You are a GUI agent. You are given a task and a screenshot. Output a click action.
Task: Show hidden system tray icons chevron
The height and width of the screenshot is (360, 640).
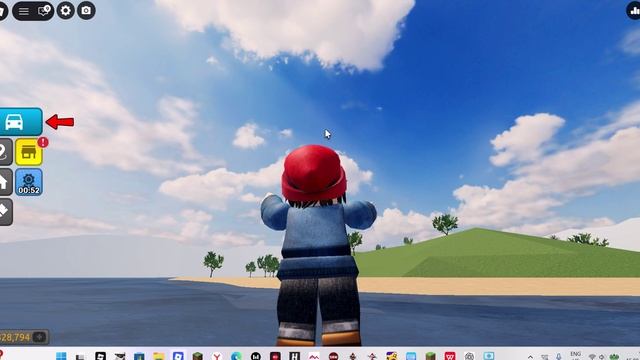tap(530, 357)
